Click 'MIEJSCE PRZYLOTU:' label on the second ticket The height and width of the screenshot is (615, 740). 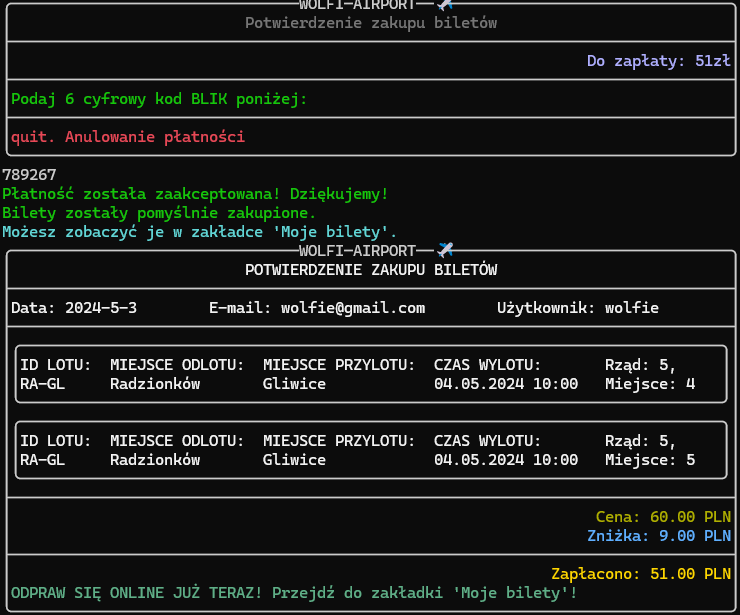[x=339, y=441]
